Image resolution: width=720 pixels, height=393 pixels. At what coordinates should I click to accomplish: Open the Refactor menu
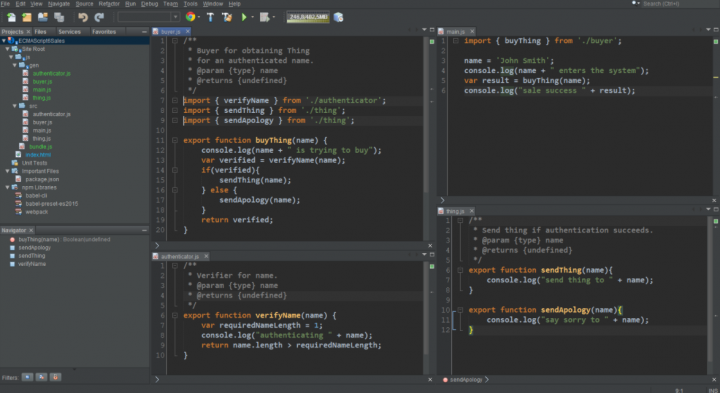109,4
